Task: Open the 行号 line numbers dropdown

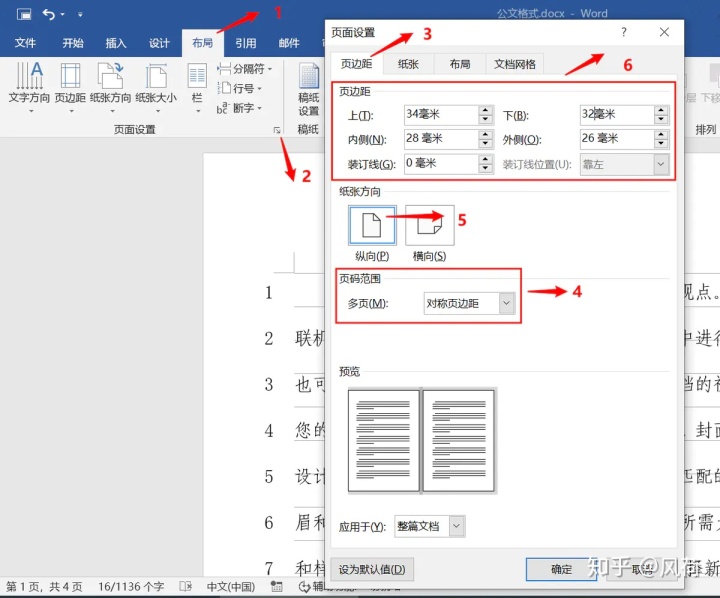Action: [240, 88]
